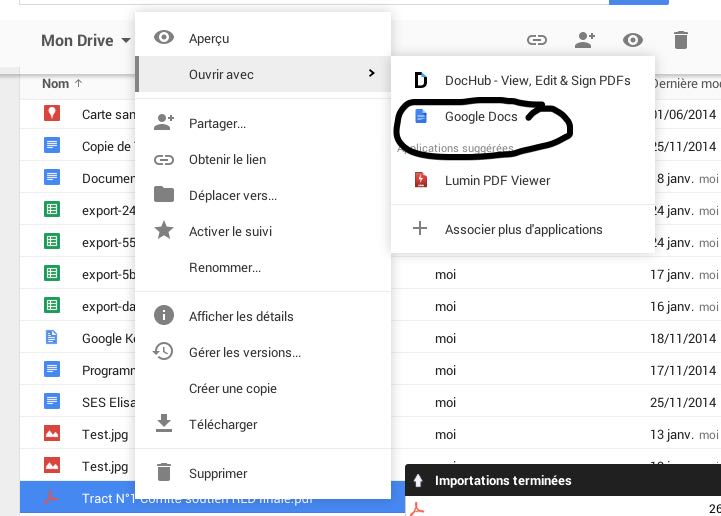
Task: Click the green sheet icon of export-24
Action: pos(52,209)
